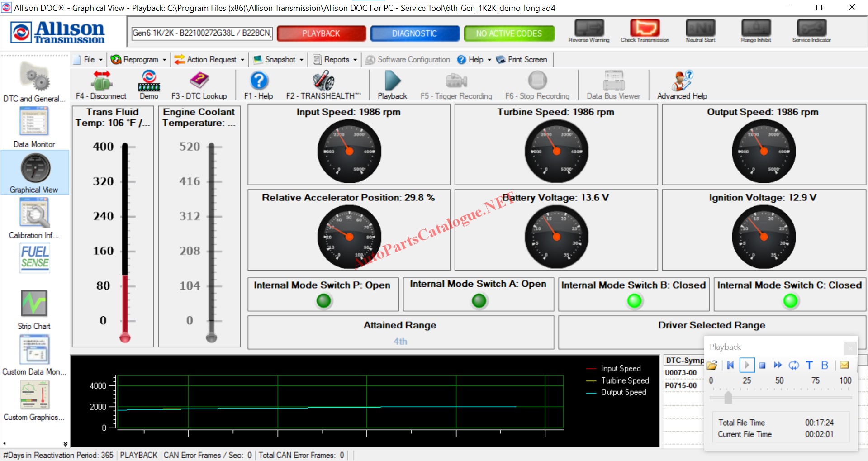This screenshot has width=868, height=461.
Task: Toggle the B marker in Playback toolbar
Action: 825,365
